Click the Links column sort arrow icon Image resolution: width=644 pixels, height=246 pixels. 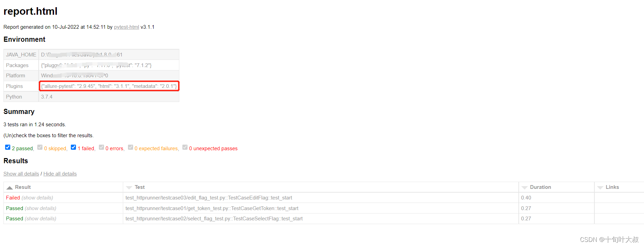click(x=600, y=187)
